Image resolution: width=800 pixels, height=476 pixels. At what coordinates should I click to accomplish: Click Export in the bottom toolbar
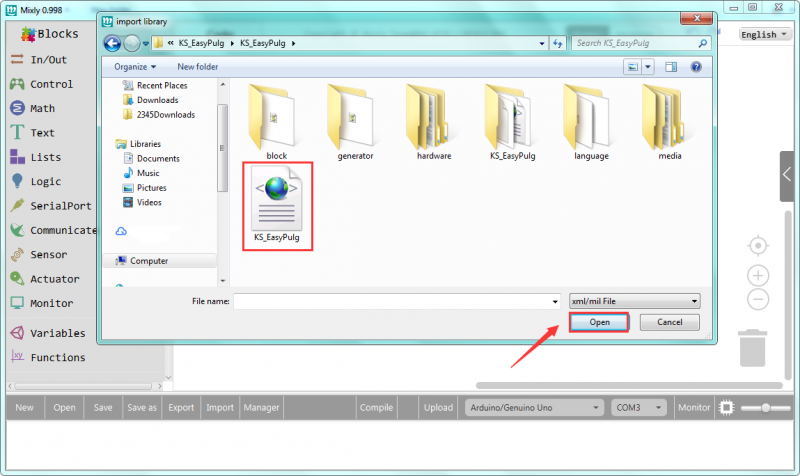(x=181, y=408)
